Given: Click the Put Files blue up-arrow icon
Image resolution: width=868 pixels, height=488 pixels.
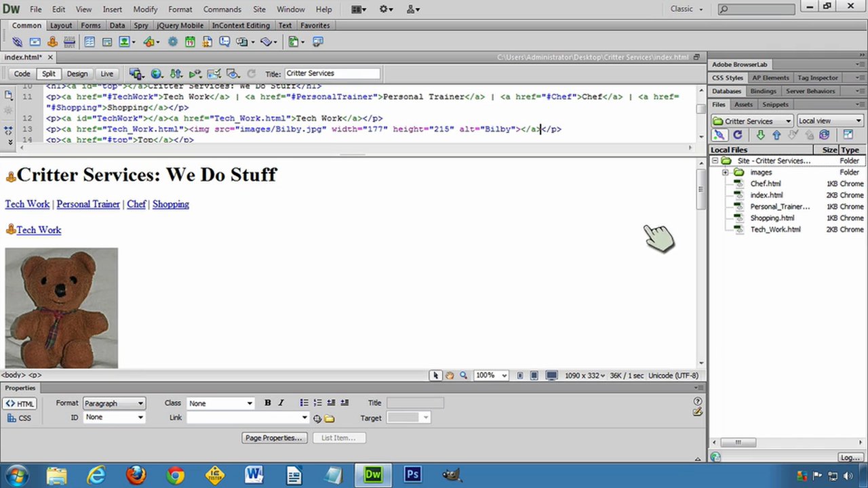Looking at the screenshot, I should (776, 135).
